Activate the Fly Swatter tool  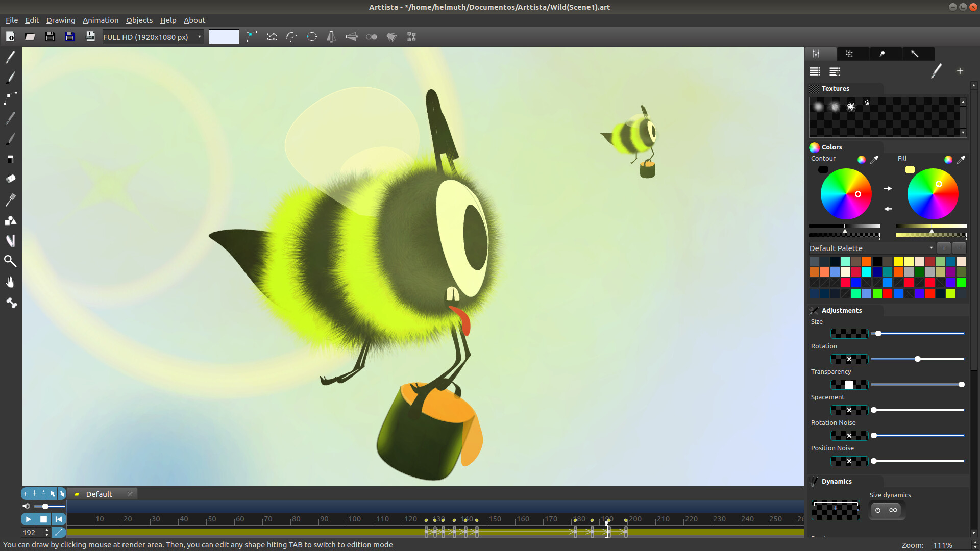[x=10, y=199]
